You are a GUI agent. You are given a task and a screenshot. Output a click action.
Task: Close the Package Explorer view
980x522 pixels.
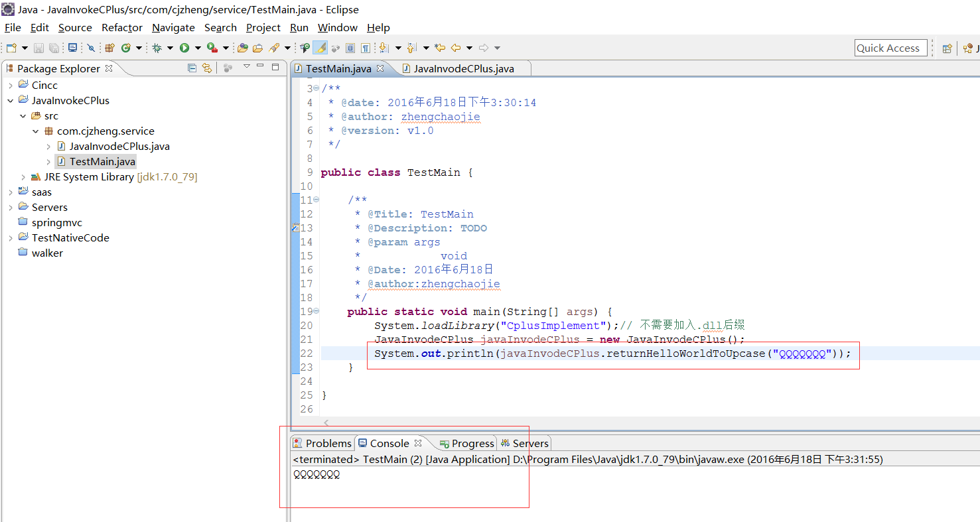(109, 68)
